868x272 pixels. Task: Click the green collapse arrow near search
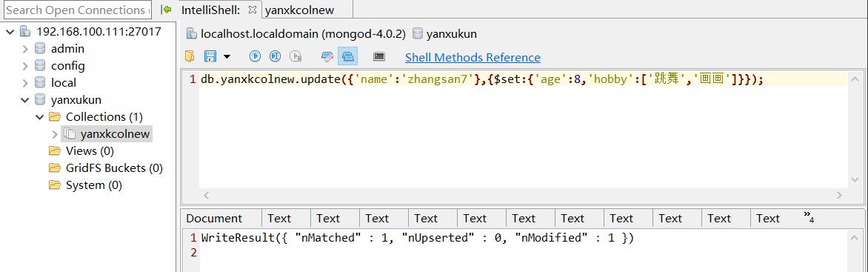(166, 10)
